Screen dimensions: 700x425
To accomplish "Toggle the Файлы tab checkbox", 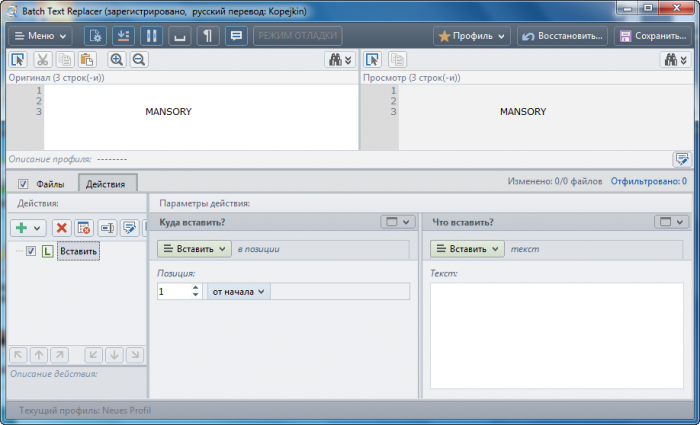I will click(23, 184).
